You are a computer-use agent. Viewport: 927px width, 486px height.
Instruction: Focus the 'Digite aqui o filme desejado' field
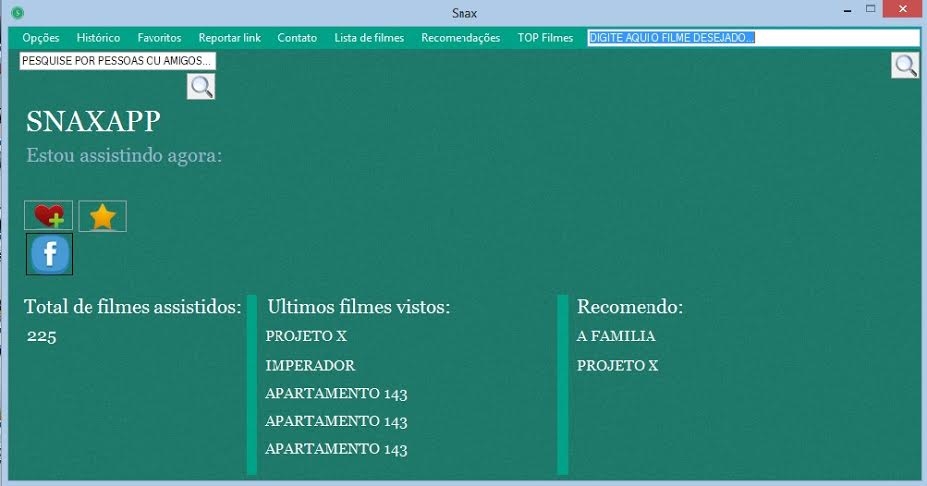click(x=752, y=38)
